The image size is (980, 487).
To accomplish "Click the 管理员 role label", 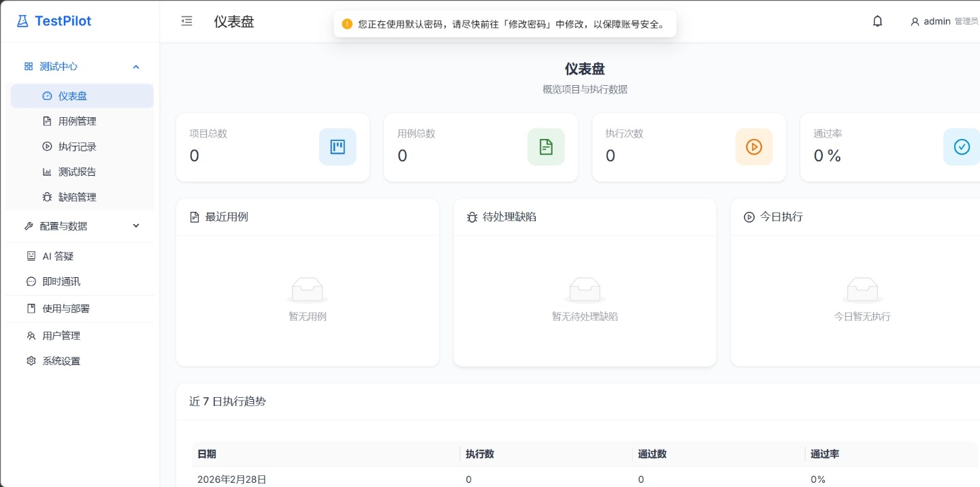I will coord(966,22).
